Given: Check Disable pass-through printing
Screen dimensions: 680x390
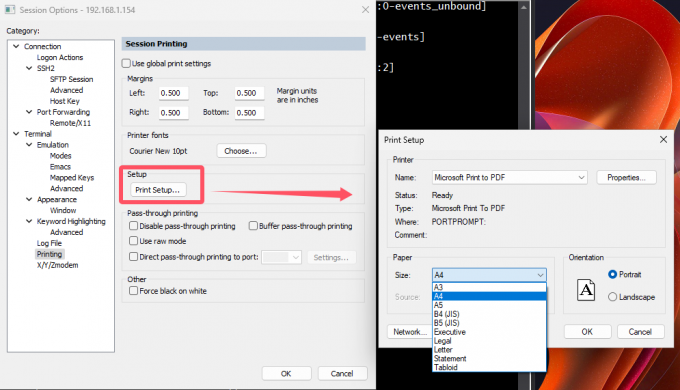Looking at the screenshot, I should [134, 226].
